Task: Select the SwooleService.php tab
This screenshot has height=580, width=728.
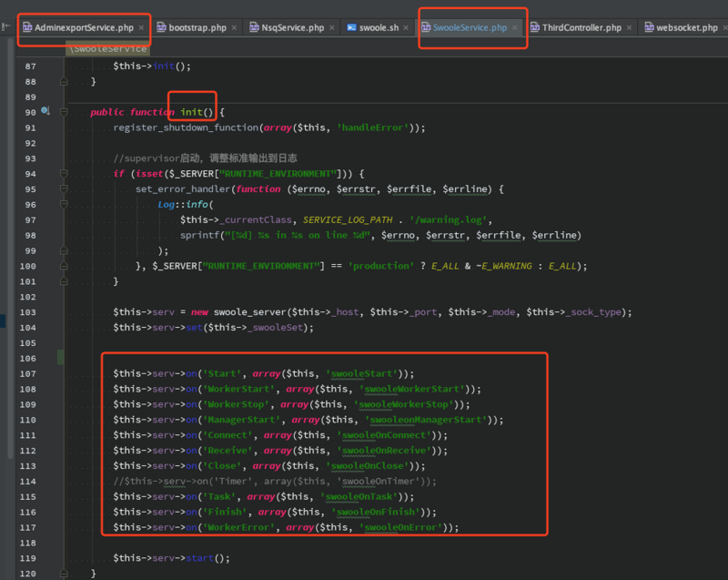Action: tap(470, 28)
